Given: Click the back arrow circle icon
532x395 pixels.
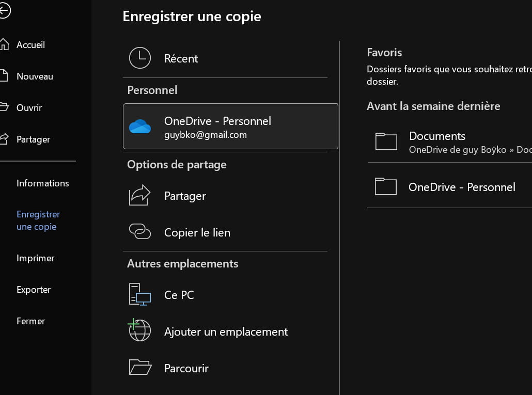Looking at the screenshot, I should [4, 11].
